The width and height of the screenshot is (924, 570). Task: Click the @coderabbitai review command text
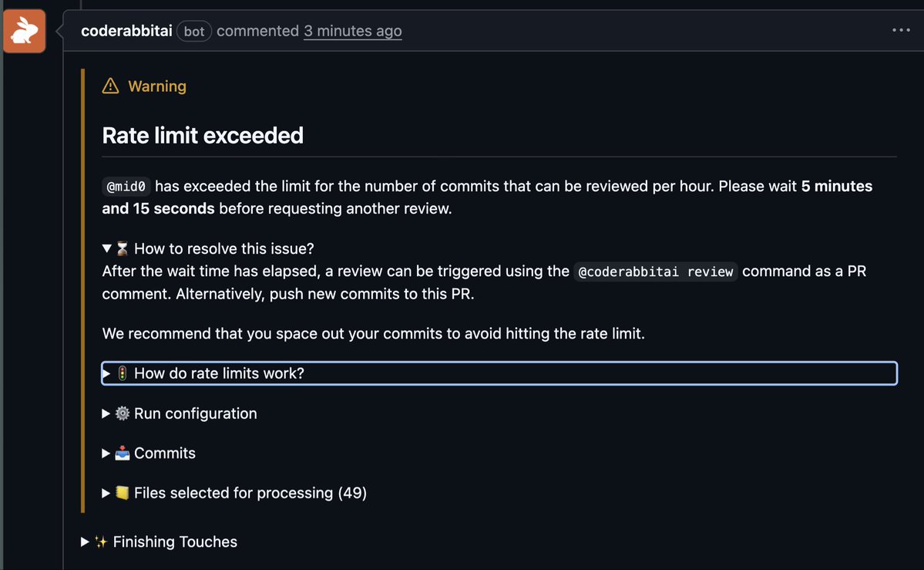click(x=655, y=272)
